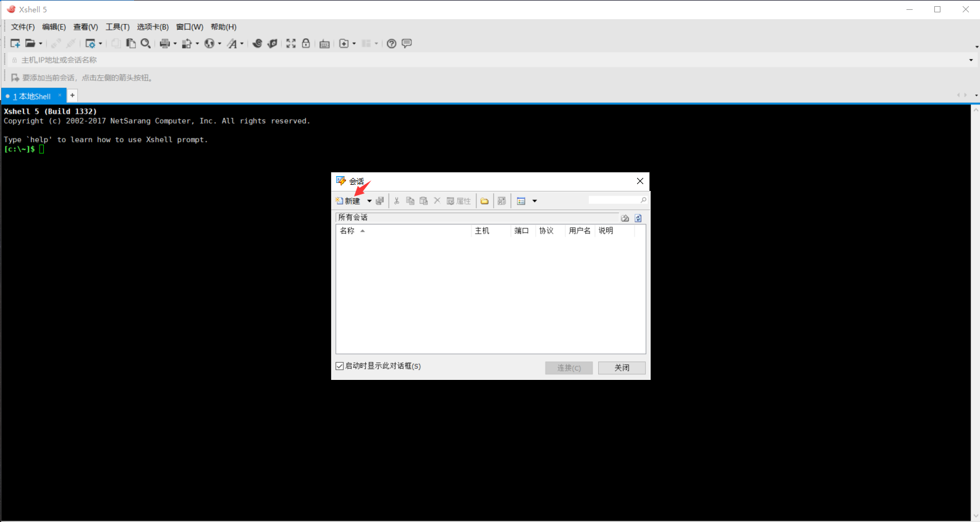980x522 pixels.
Task: Click the lock screen padlock icon
Action: point(306,43)
